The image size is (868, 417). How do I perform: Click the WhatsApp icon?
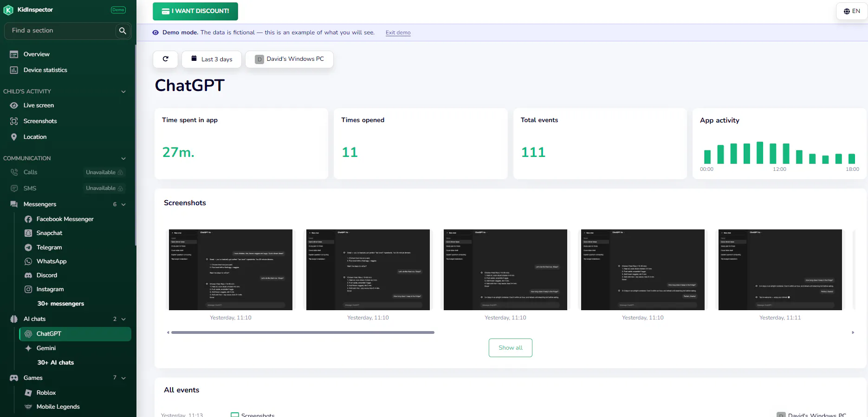click(28, 261)
